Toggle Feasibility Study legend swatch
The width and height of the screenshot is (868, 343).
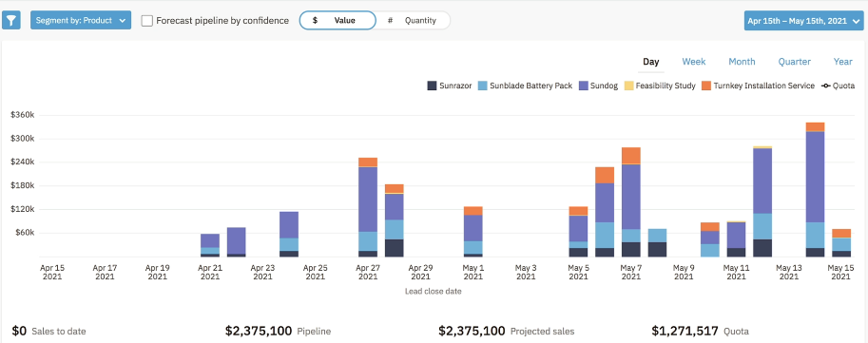tap(628, 86)
